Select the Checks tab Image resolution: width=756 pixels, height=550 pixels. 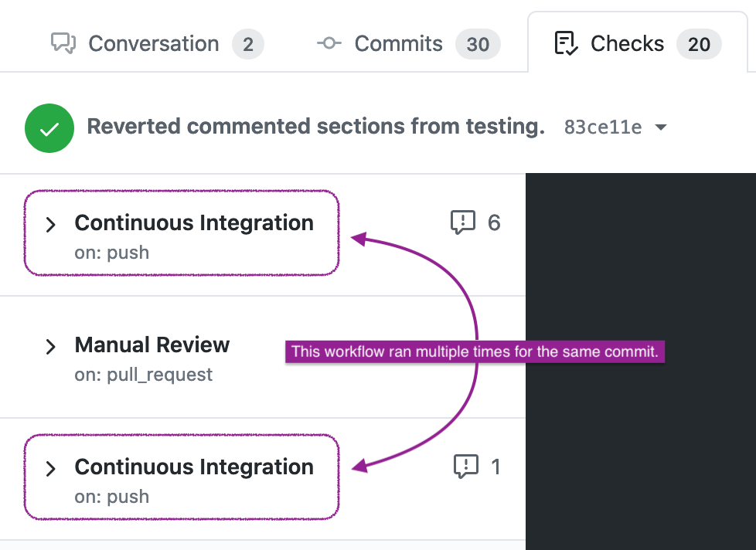point(627,43)
